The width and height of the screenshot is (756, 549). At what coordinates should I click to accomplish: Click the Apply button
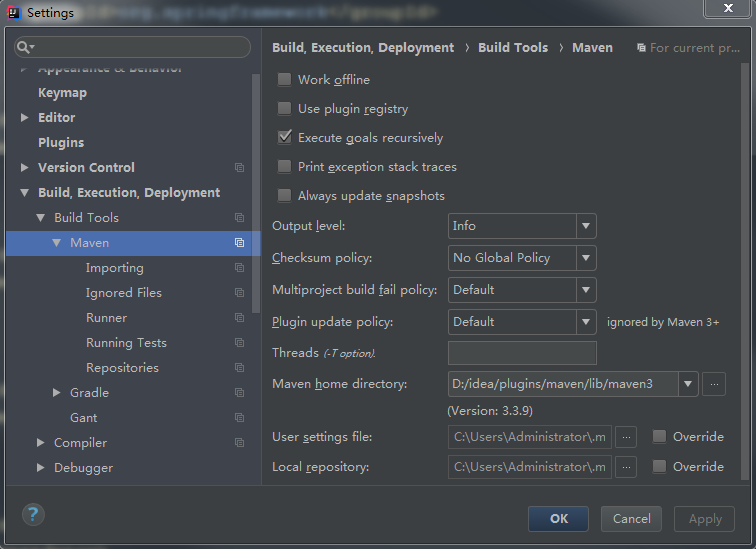click(704, 519)
